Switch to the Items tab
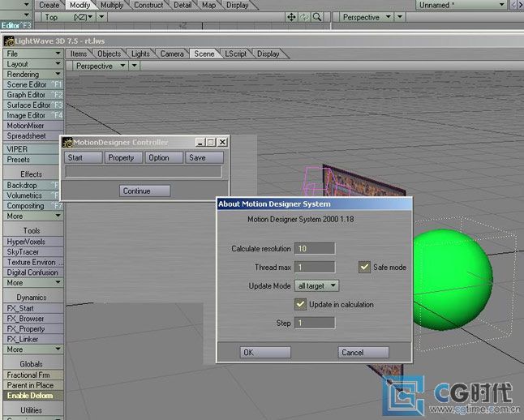The width and height of the screenshot is (524, 420). (x=79, y=54)
